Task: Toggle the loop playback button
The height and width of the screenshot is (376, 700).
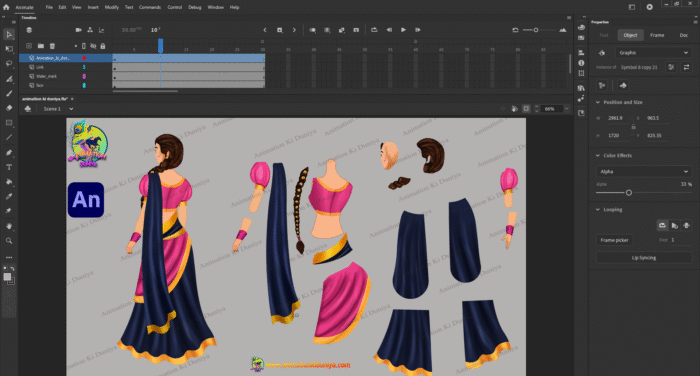Action: [x=374, y=30]
